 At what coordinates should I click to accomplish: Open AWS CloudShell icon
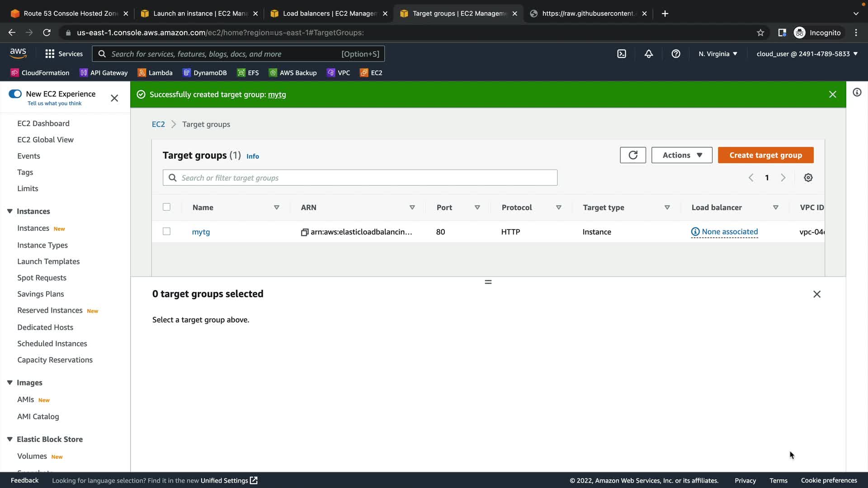622,54
